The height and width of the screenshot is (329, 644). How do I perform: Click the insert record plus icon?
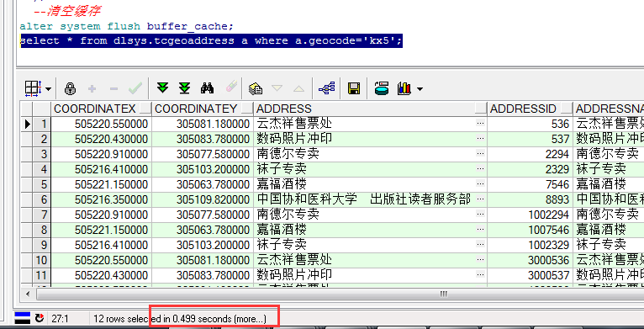(x=92, y=88)
